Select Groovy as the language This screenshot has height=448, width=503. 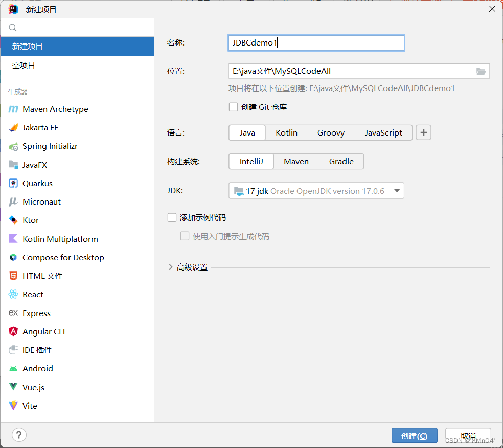point(331,133)
